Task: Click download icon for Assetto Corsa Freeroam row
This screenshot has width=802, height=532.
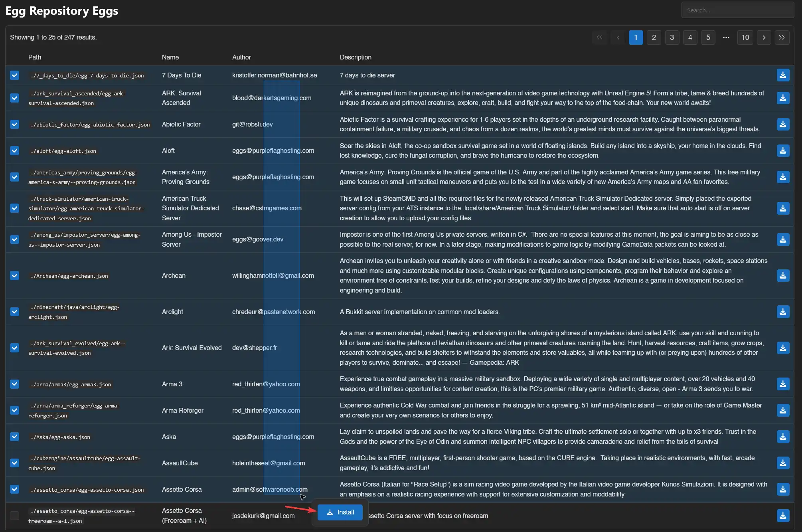Action: [783, 516]
